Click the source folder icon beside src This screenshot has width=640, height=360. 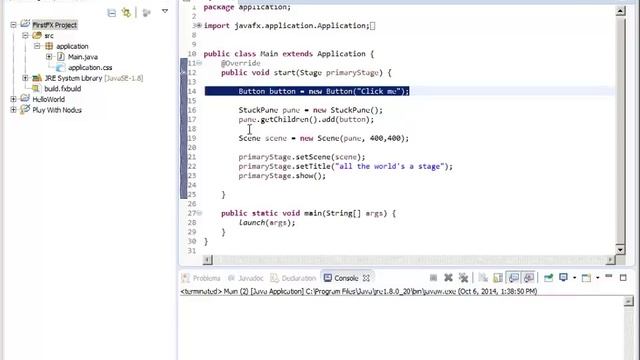pos(37,36)
